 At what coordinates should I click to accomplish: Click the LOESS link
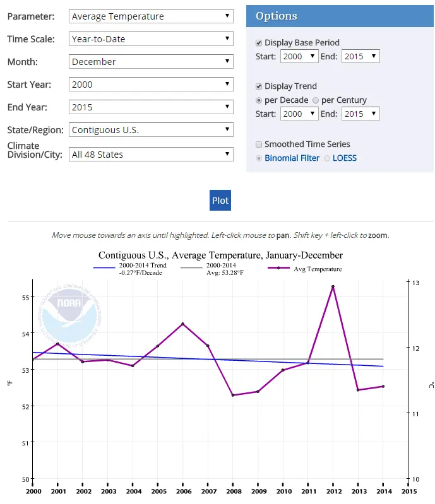click(345, 158)
